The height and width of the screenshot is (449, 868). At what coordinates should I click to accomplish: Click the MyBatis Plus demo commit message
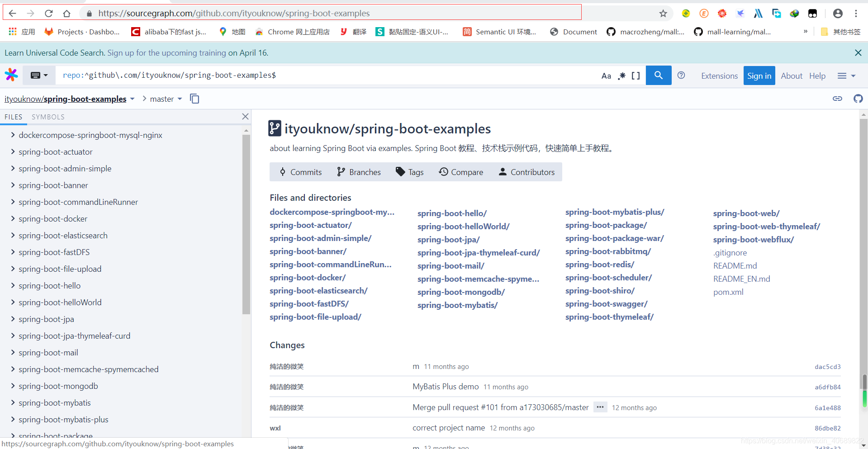(x=446, y=387)
